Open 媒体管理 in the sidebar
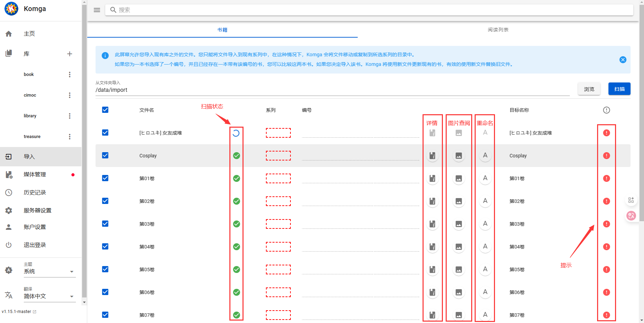The height and width of the screenshot is (323, 644). coord(35,175)
